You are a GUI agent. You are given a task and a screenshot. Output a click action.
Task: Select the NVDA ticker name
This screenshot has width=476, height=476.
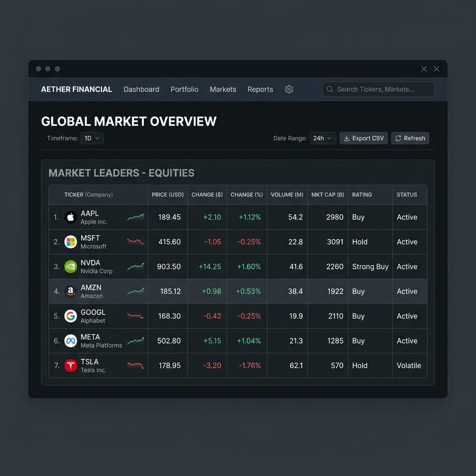(x=90, y=263)
